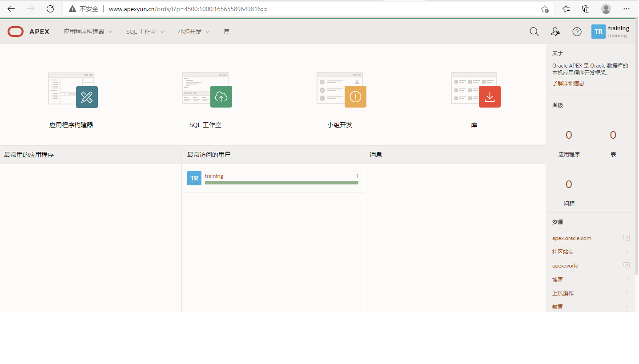Open the SQL 工作室 top menu item

click(145, 32)
